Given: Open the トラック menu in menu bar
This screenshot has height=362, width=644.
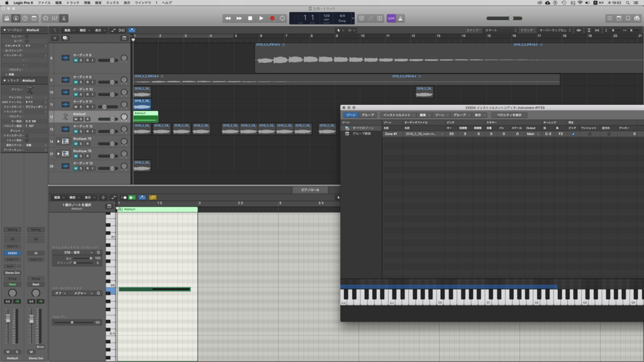Looking at the screenshot, I should coord(73,3).
